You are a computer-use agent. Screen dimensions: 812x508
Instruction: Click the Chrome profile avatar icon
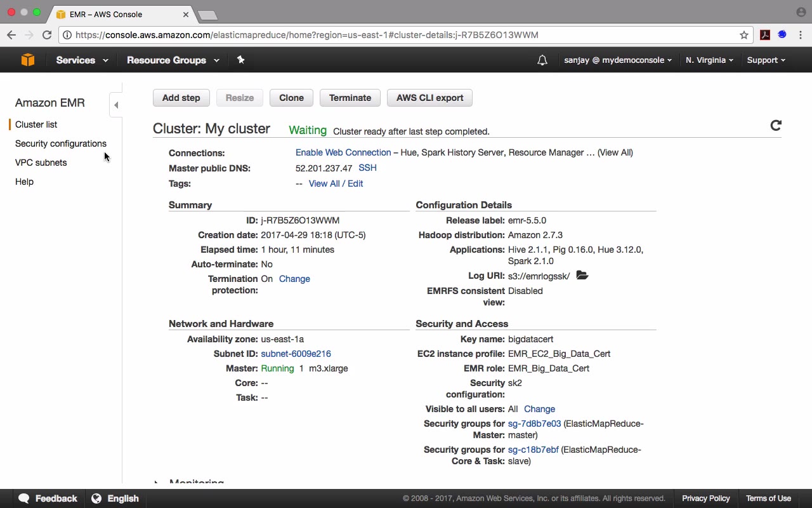(x=801, y=12)
